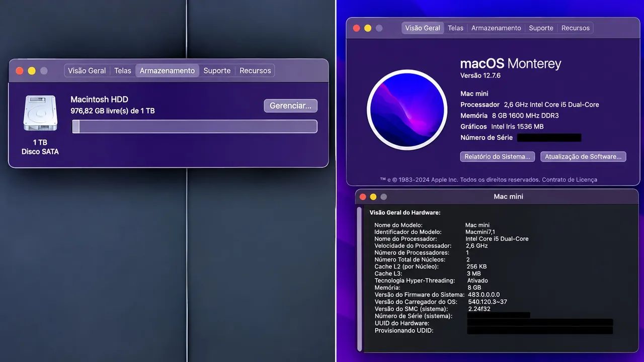The height and width of the screenshot is (362, 644).
Task: Click the Macintosh HDD disk drive icon
Action: [x=40, y=114]
